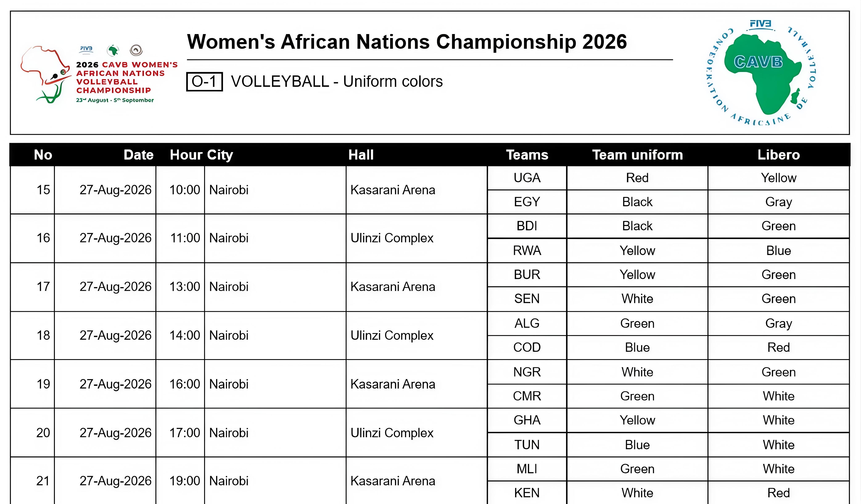
Task: Click the Hall column header
Action: click(361, 155)
